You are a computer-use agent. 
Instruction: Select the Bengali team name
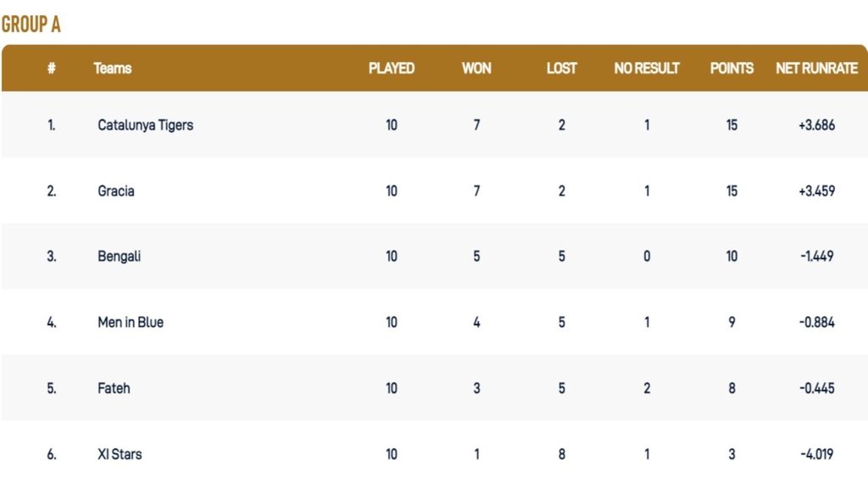coord(120,257)
